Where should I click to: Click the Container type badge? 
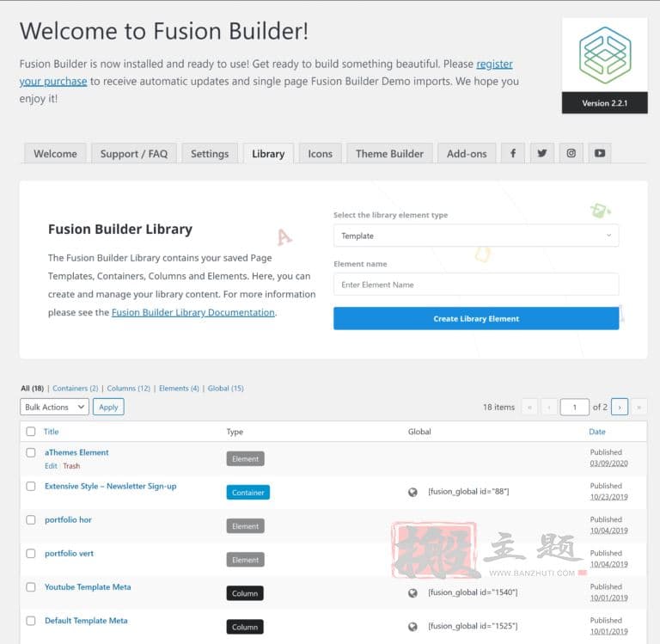click(x=247, y=493)
